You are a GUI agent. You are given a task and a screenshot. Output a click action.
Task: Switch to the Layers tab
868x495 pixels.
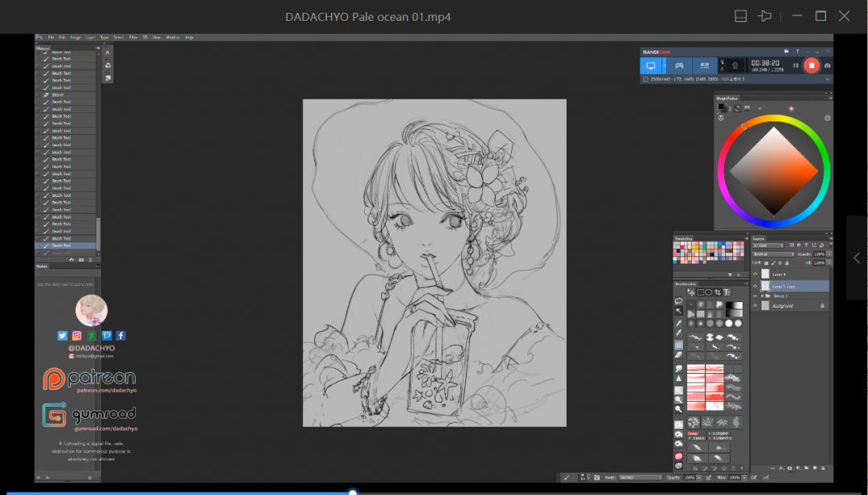pos(759,239)
